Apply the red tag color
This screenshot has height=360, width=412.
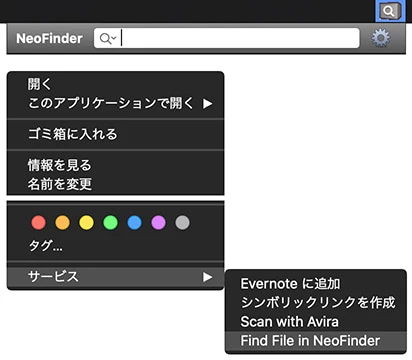pyautogui.click(x=39, y=223)
